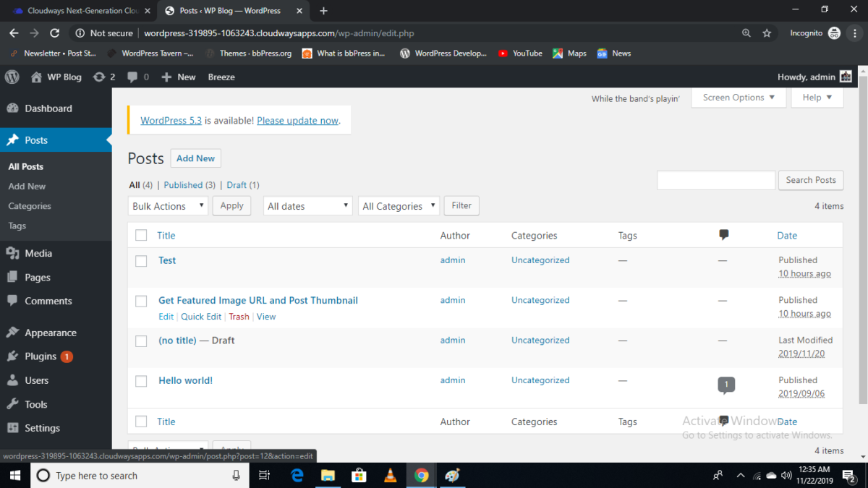Click the microphone icon in the taskbar search
The width and height of the screenshot is (868, 488).
click(236, 475)
